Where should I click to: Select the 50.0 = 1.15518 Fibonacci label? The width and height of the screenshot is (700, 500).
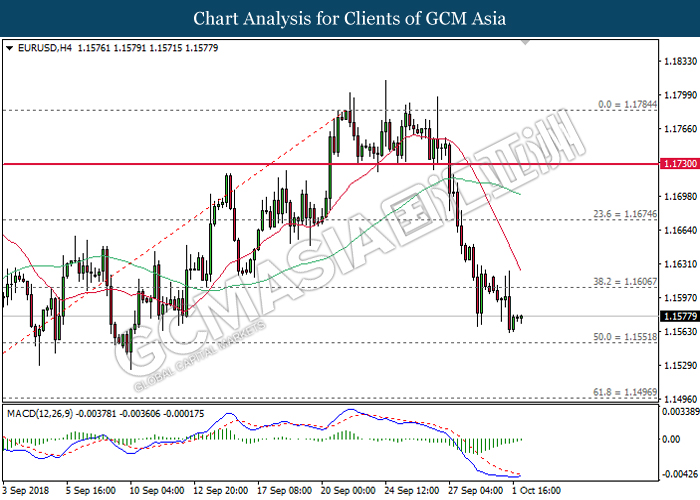(x=625, y=337)
